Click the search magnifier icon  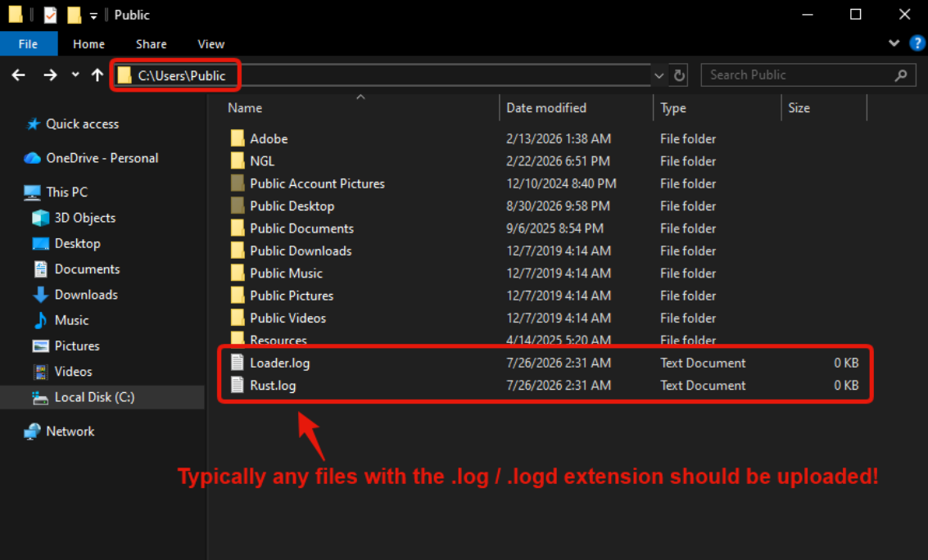[x=901, y=75]
